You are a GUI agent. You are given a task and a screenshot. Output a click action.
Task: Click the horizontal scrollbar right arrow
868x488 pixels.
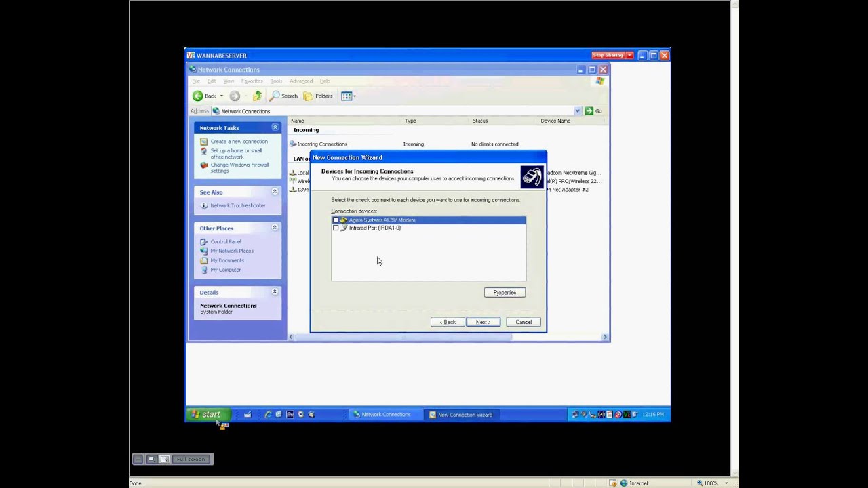click(x=605, y=337)
